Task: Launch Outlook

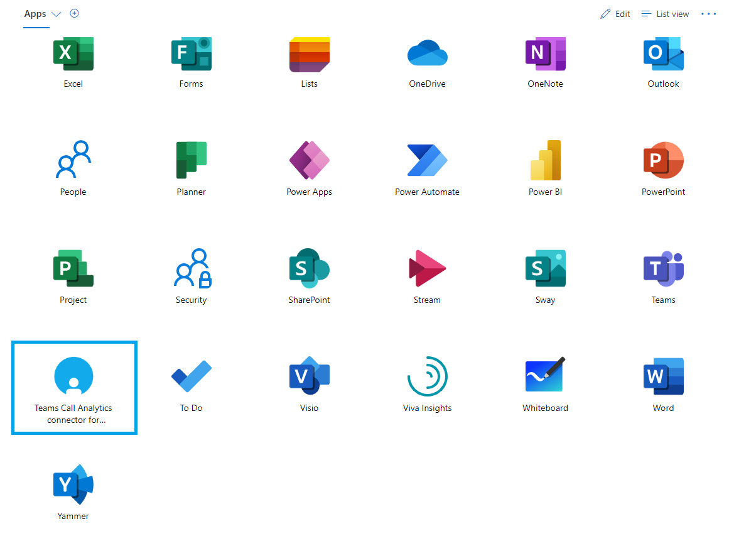Action: 663,55
